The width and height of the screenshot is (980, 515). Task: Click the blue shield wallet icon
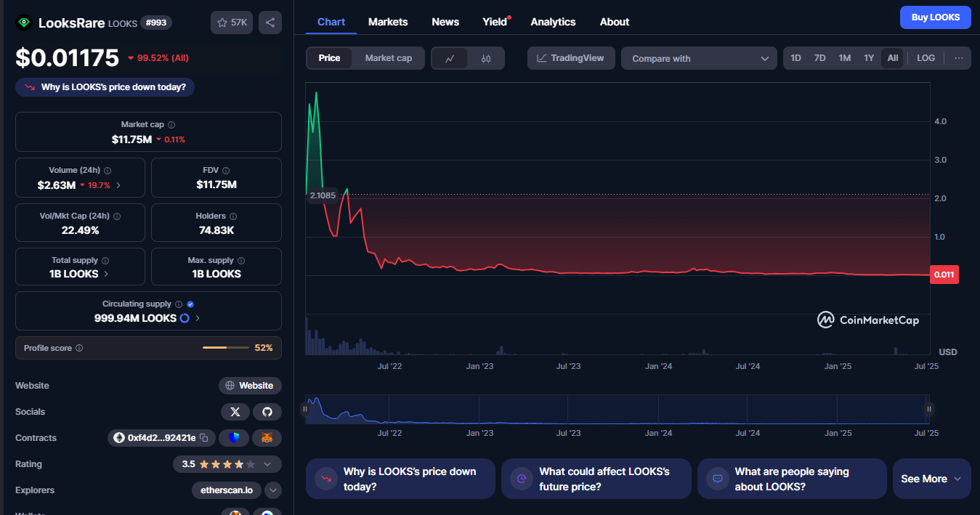pos(234,438)
